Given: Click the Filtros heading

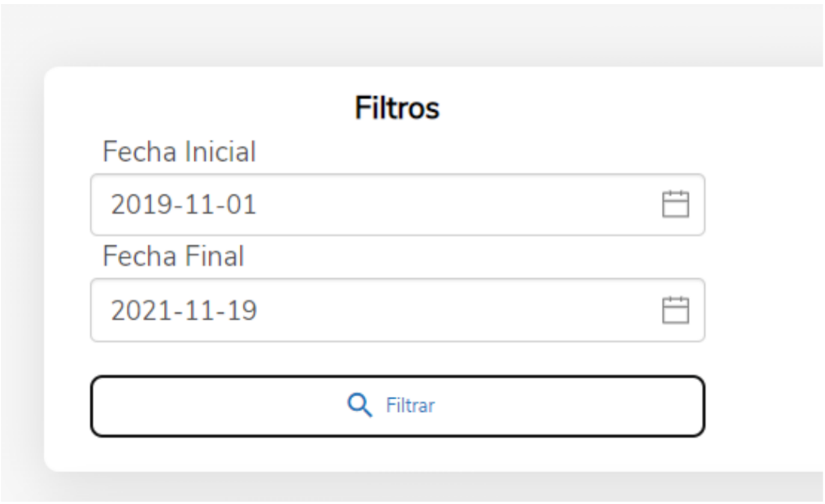Looking at the screenshot, I should coord(397,108).
